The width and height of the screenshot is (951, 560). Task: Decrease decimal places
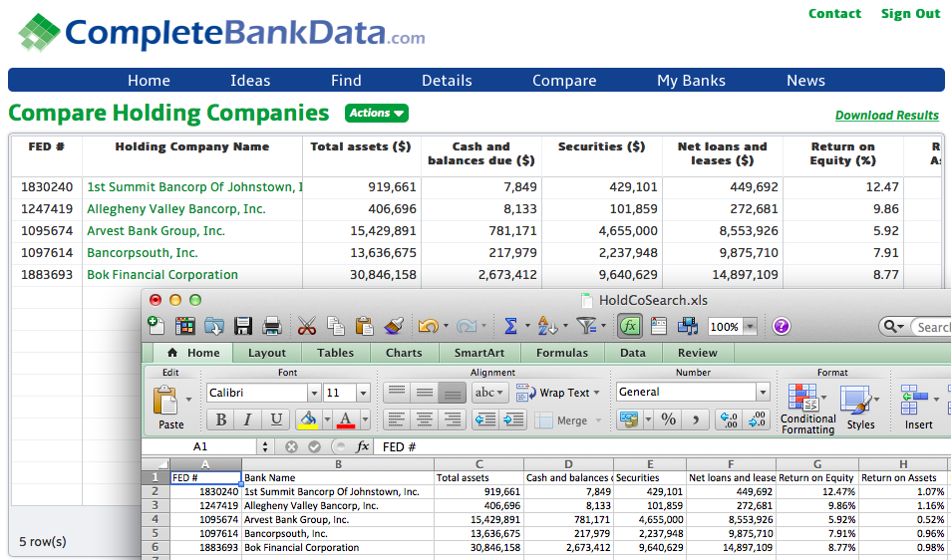pyautogui.click(x=757, y=420)
